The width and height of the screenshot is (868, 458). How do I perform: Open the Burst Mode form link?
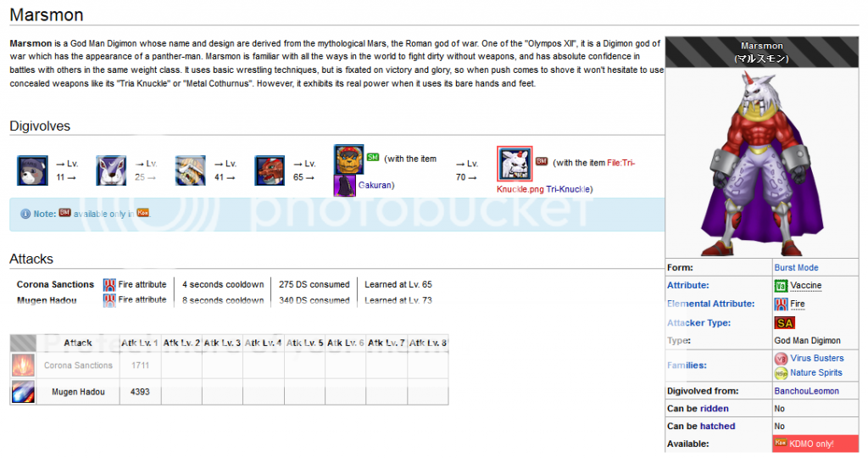tap(796, 267)
